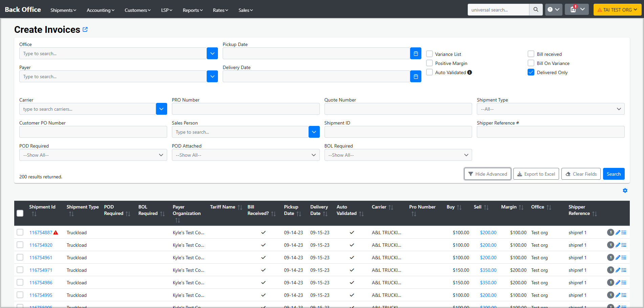644x308 pixels.
Task: Check the Bill received checkbox
Action: point(531,54)
